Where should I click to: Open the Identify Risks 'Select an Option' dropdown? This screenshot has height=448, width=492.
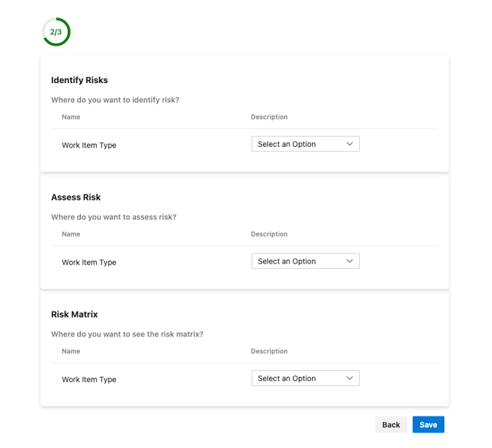(x=305, y=145)
